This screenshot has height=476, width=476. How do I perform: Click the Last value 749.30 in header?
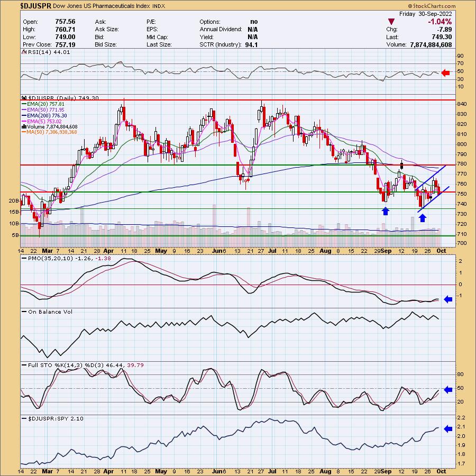[x=442, y=37]
